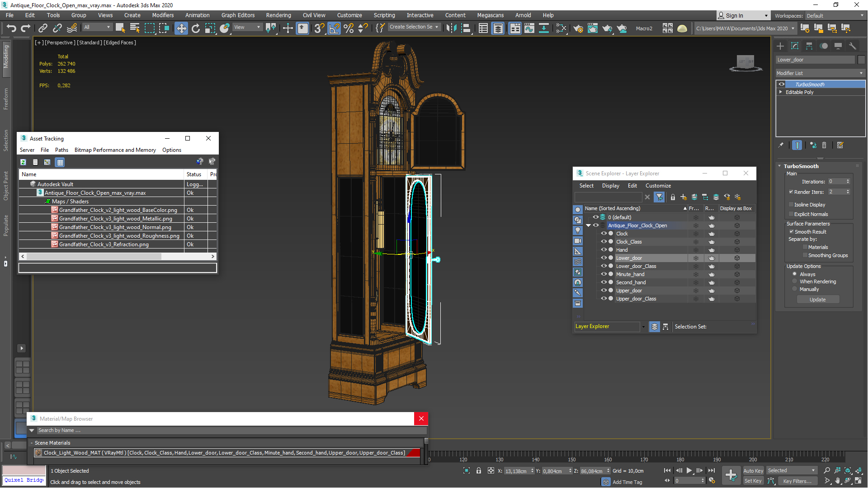Open the Utilities wrench panel tab
This screenshot has width=868, height=488.
[853, 46]
